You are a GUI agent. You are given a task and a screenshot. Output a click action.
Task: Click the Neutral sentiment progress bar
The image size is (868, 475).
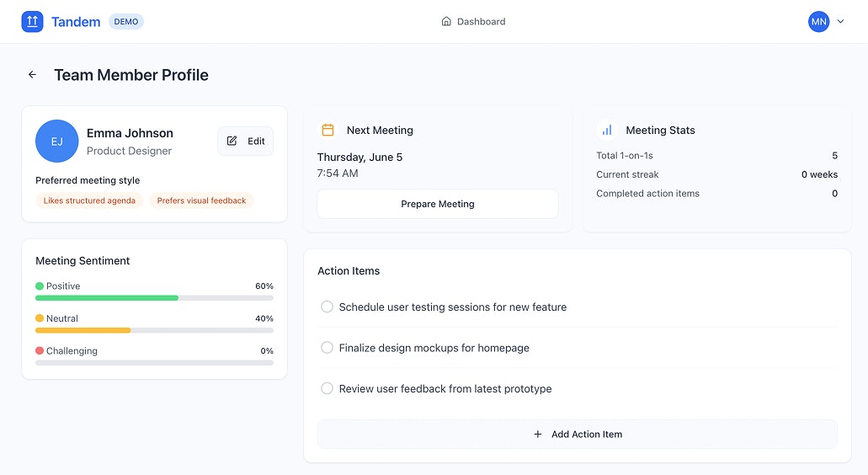click(154, 330)
